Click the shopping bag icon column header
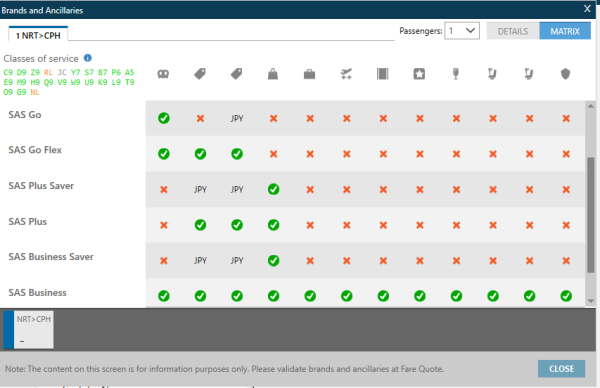Image resolution: width=600 pixels, height=388 pixels. pos(273,74)
